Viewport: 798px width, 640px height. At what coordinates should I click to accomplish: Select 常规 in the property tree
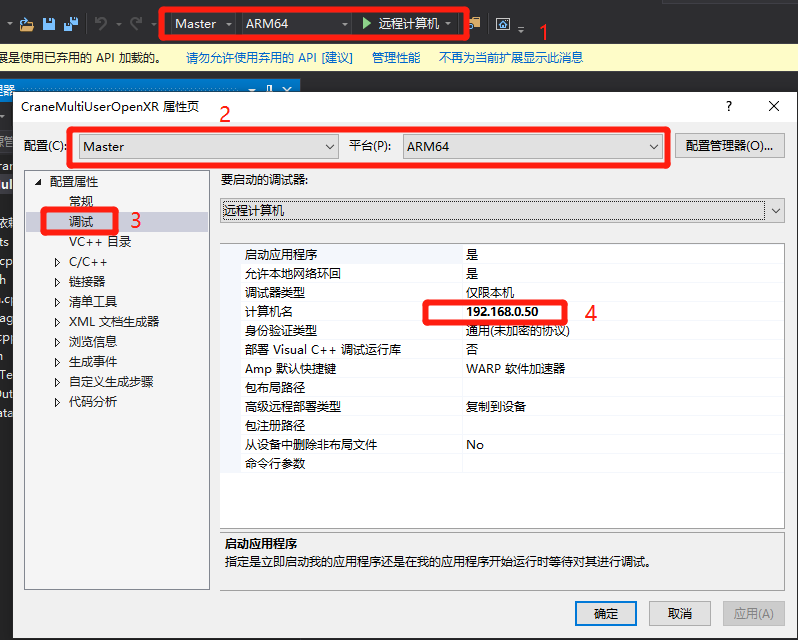[81, 201]
